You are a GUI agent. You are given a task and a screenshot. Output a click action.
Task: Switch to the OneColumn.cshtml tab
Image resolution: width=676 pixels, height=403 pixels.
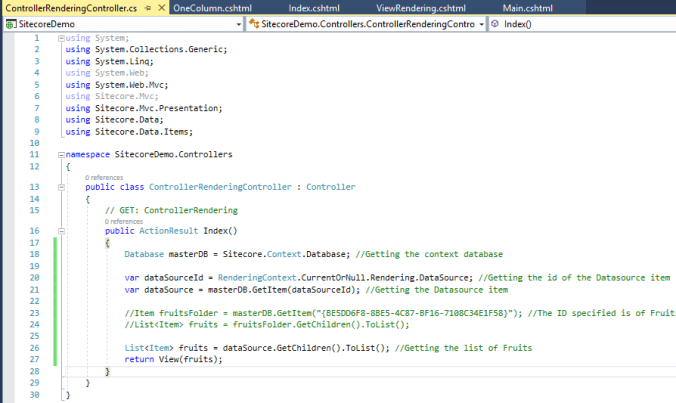coord(212,8)
